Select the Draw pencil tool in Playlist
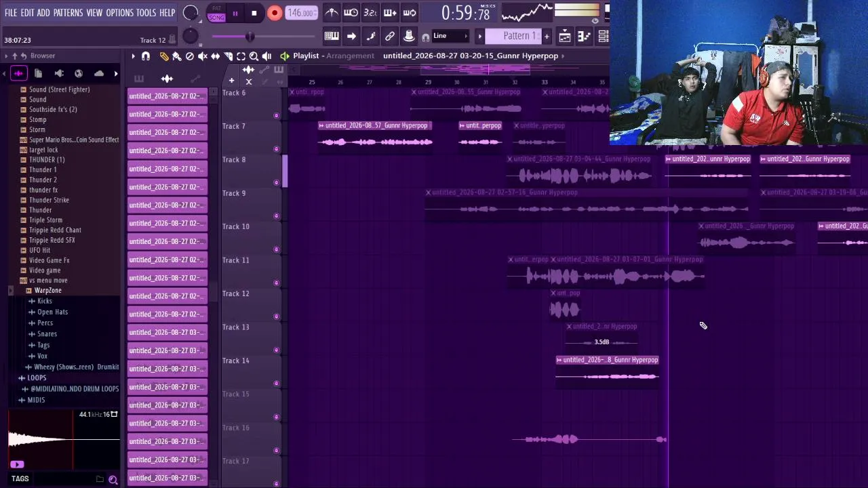 [x=164, y=56]
